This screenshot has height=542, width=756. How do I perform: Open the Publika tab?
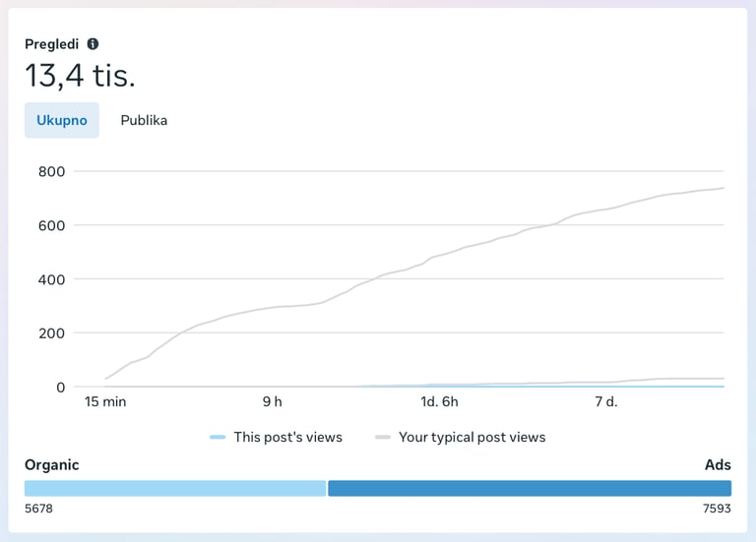click(x=144, y=121)
